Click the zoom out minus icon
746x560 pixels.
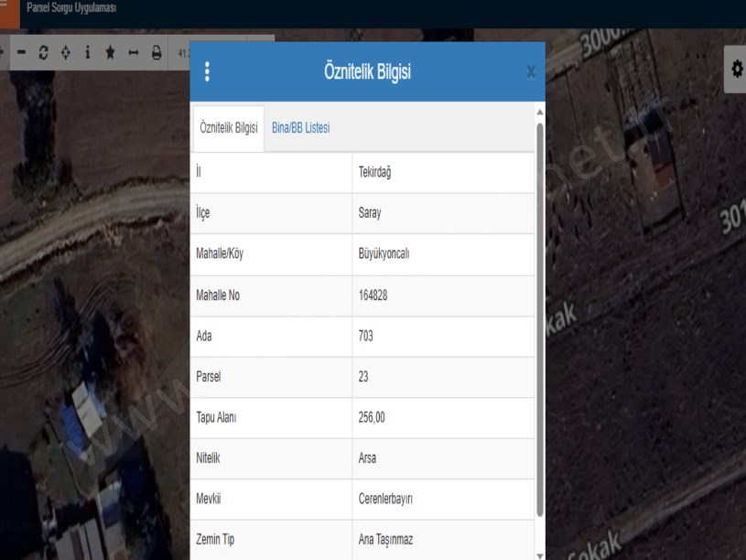[x=22, y=53]
